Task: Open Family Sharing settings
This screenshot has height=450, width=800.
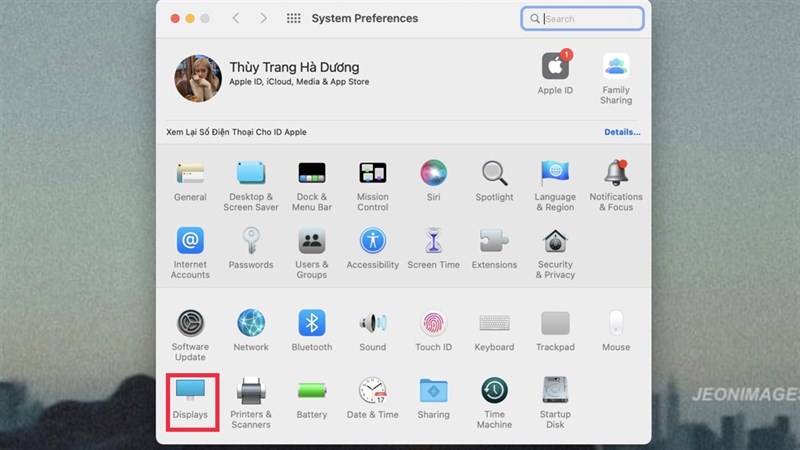Action: point(616,78)
